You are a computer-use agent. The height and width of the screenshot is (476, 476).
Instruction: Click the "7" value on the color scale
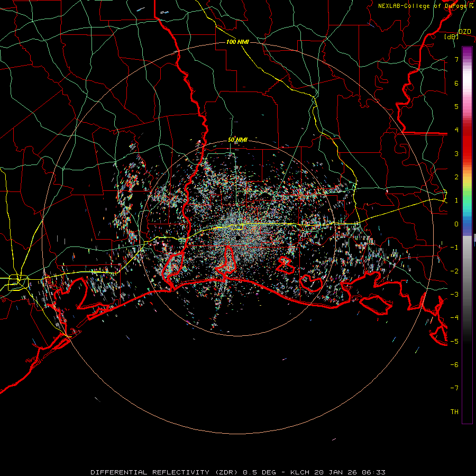coord(456,59)
